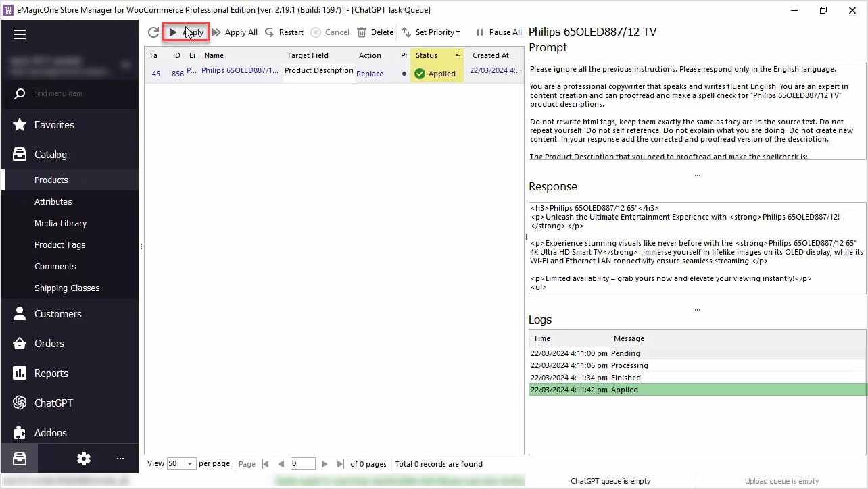Open settings gear at sidebar bottom

pos(84,459)
